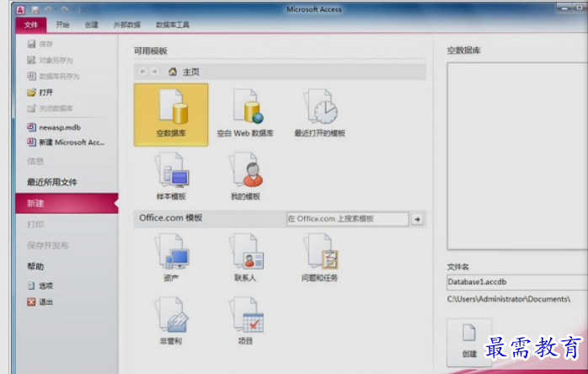Choose the 空白 Web 数据库 template

tap(245, 113)
